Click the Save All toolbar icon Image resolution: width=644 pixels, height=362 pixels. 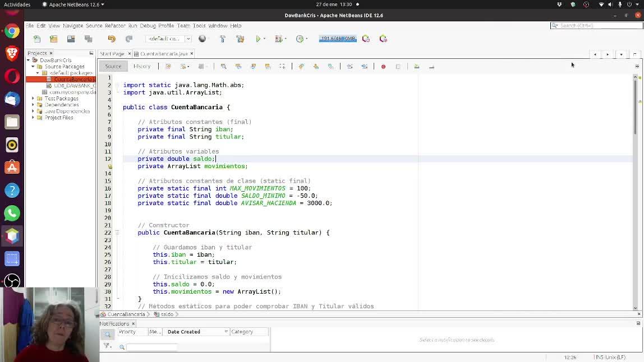coord(88,39)
